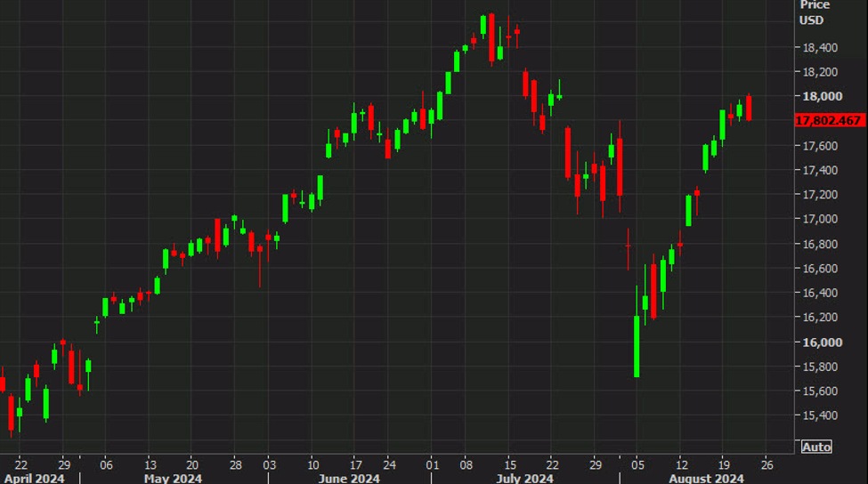Image resolution: width=868 pixels, height=484 pixels.
Task: Click the date label 10 in June
Action: tap(312, 464)
